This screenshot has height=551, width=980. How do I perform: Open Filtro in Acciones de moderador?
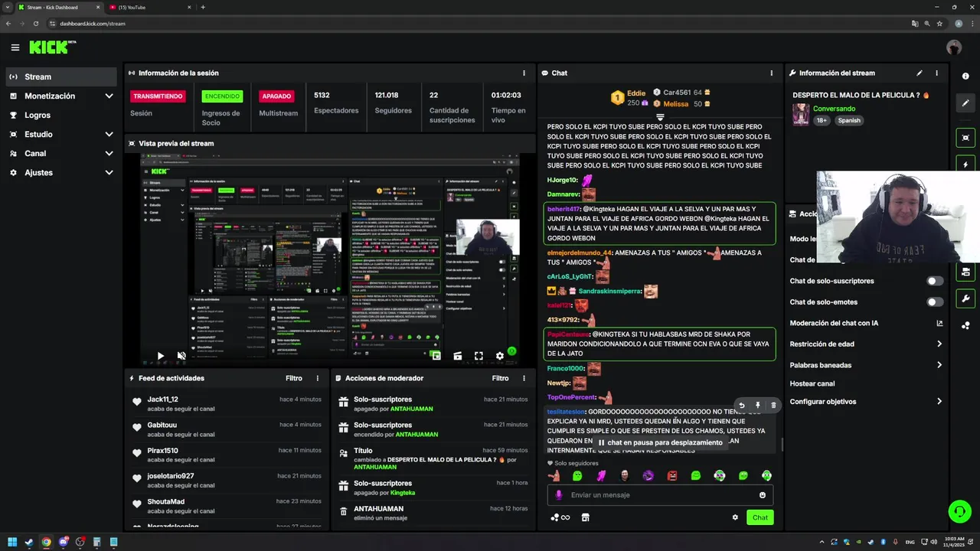[x=500, y=378]
